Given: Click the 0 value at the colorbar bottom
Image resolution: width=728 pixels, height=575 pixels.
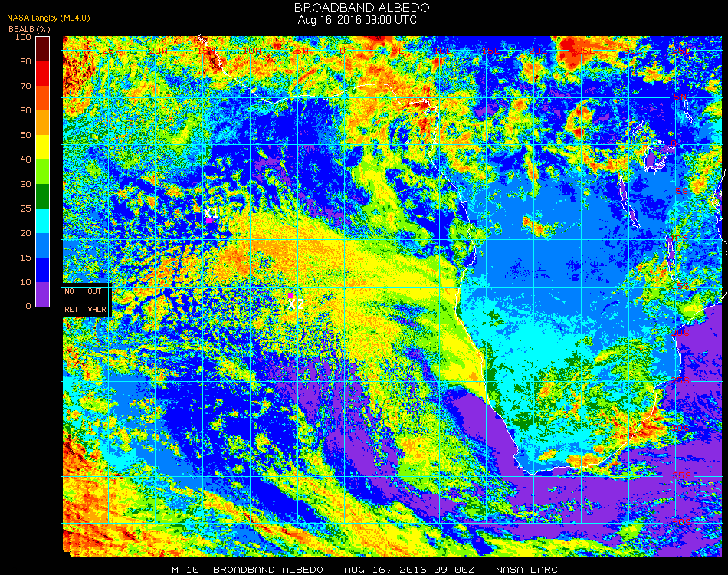Looking at the screenshot, I should click(28, 306).
